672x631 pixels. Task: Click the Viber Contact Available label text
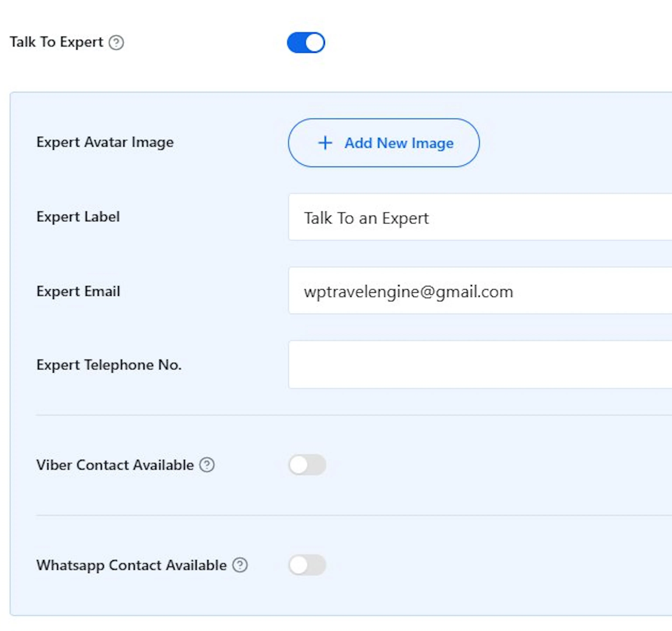click(x=115, y=465)
